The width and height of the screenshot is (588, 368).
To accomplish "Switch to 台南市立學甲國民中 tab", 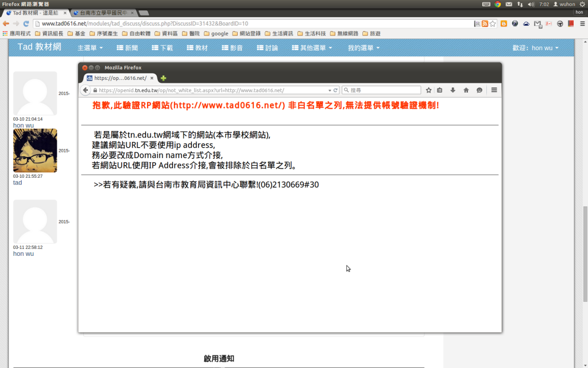I will pos(103,13).
